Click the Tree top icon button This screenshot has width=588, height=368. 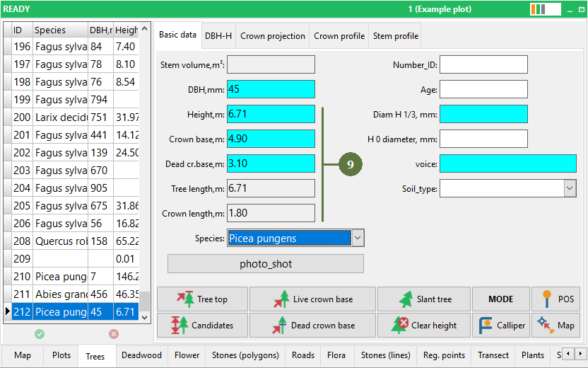[x=203, y=299]
